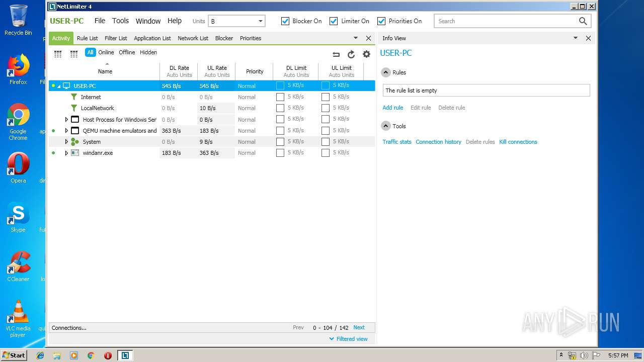
Task: Open Google Chrome desktop shortcut
Action: tap(18, 122)
